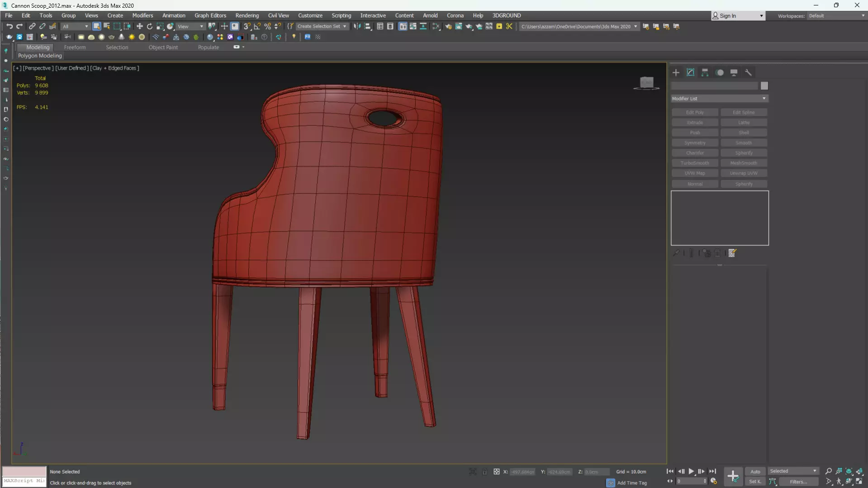The height and width of the screenshot is (488, 868).
Task: Open the Selected key filter dropdown
Action: point(793,471)
